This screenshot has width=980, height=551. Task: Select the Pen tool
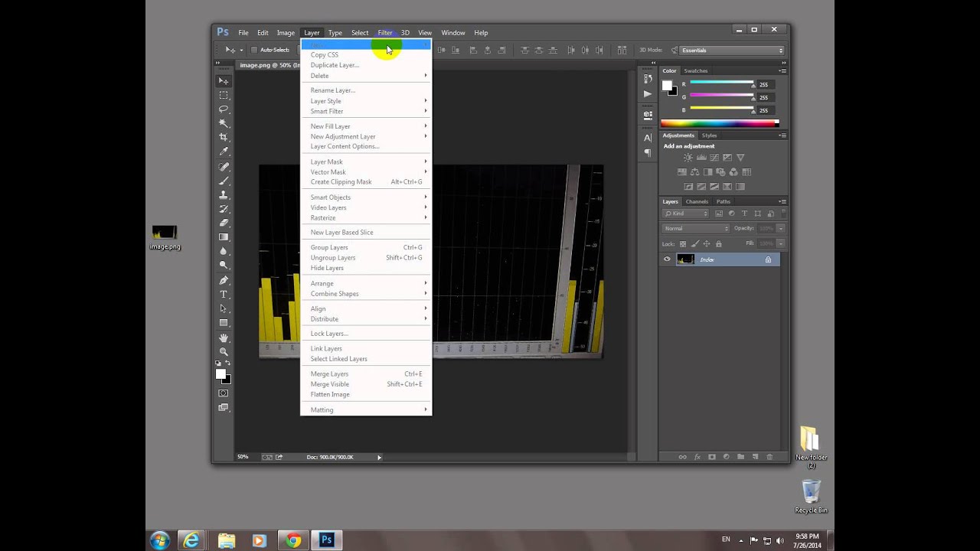(224, 280)
